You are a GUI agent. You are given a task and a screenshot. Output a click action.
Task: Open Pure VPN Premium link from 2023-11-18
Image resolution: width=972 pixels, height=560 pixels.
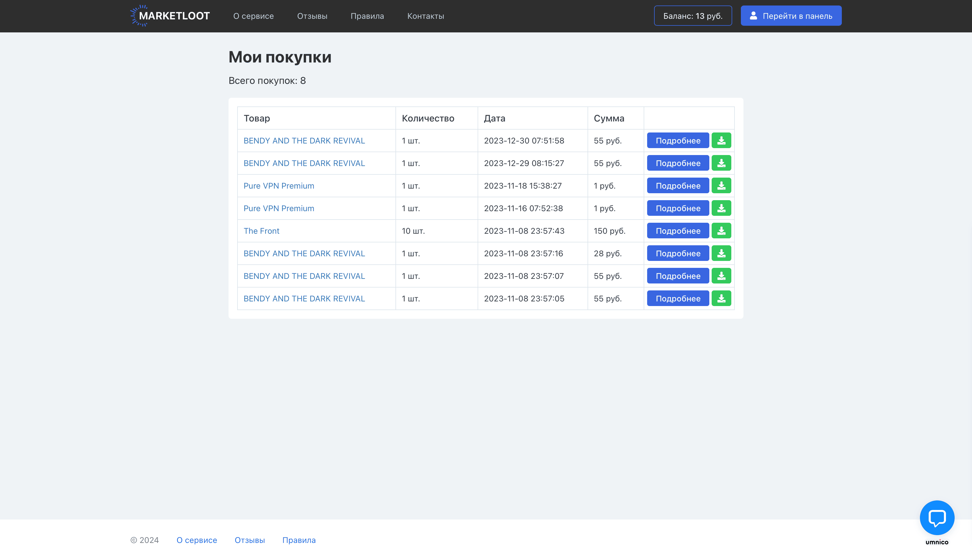[279, 186]
